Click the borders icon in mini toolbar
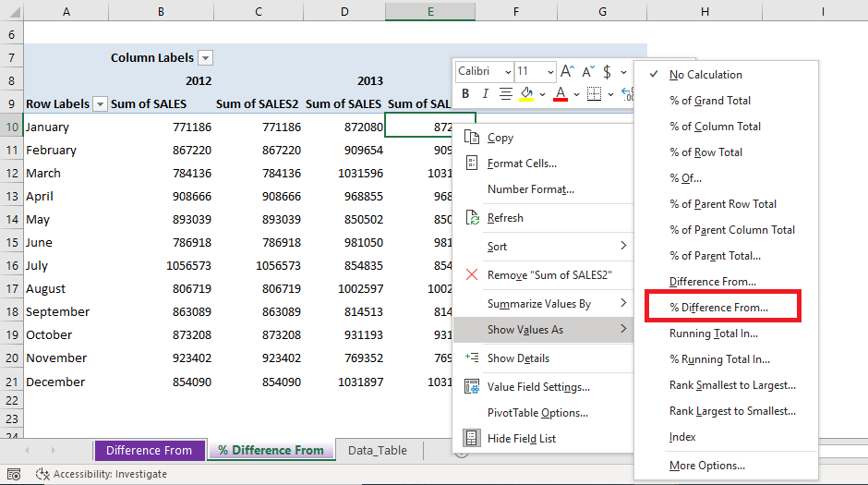This screenshot has height=485, width=868. pyautogui.click(x=594, y=93)
